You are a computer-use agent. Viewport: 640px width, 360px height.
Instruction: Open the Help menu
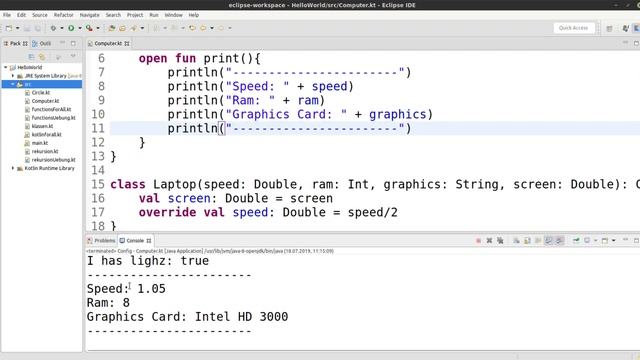(193, 15)
